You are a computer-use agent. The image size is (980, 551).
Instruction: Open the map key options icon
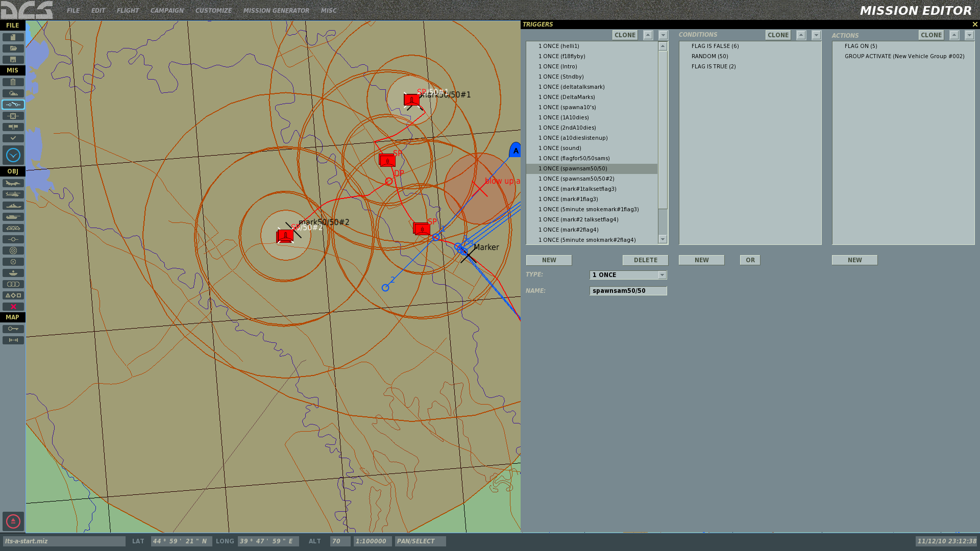(13, 329)
